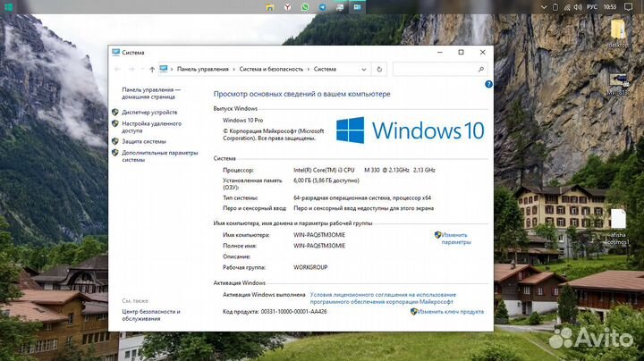Click Панель управления in the breadcrumb
The image size is (644, 361).
tap(202, 70)
